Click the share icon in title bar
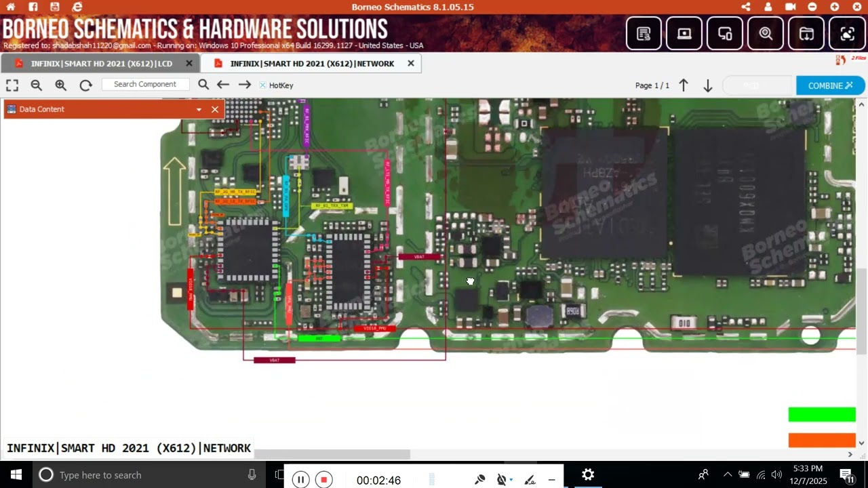 (746, 7)
